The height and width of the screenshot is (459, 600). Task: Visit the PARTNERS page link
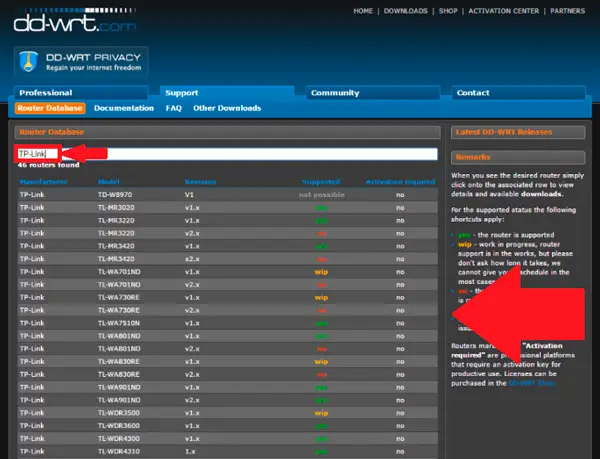pos(567,11)
